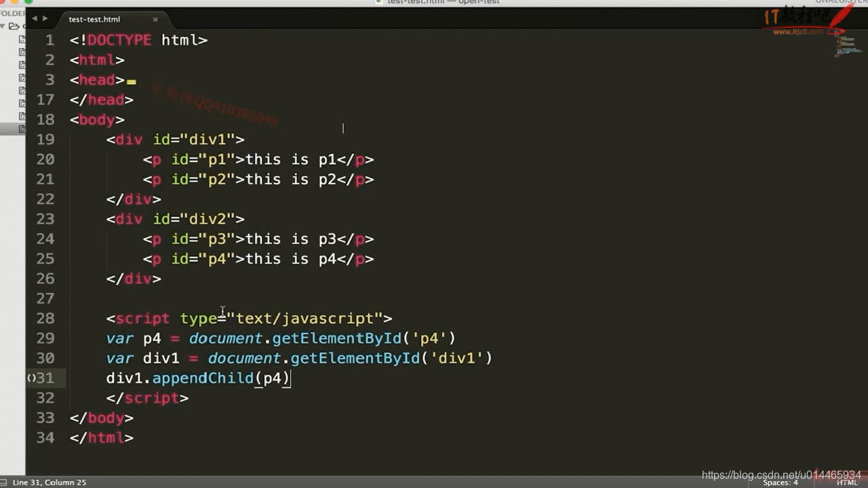
Task: Open the HTML syntax selector
Action: coord(847,483)
